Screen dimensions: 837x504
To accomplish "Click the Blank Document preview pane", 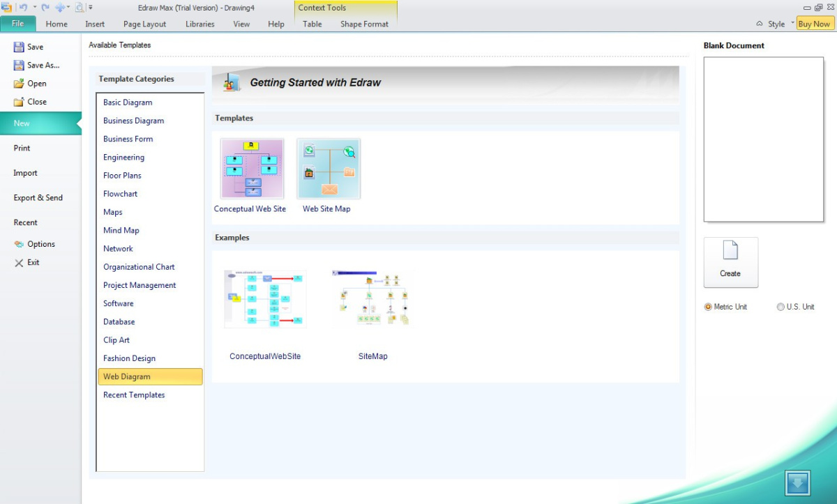I will click(x=764, y=139).
